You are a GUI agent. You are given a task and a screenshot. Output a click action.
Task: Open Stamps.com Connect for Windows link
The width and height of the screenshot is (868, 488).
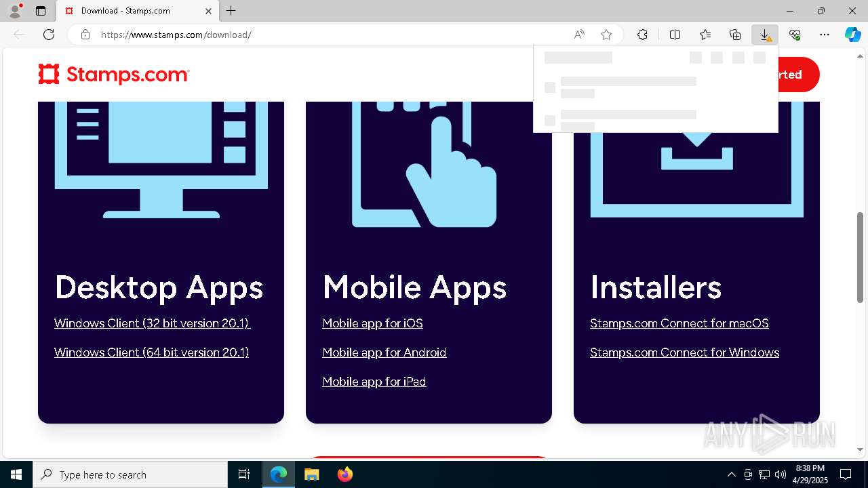pos(685,352)
